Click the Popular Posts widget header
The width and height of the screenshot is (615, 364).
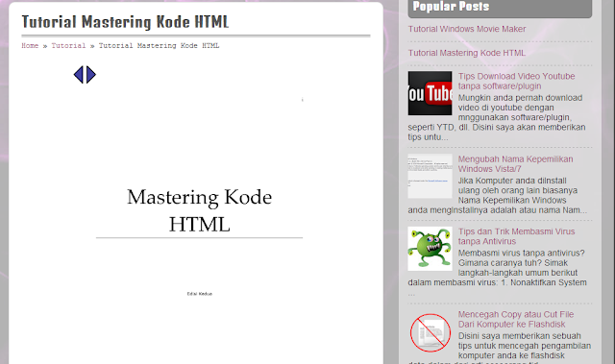coord(500,8)
